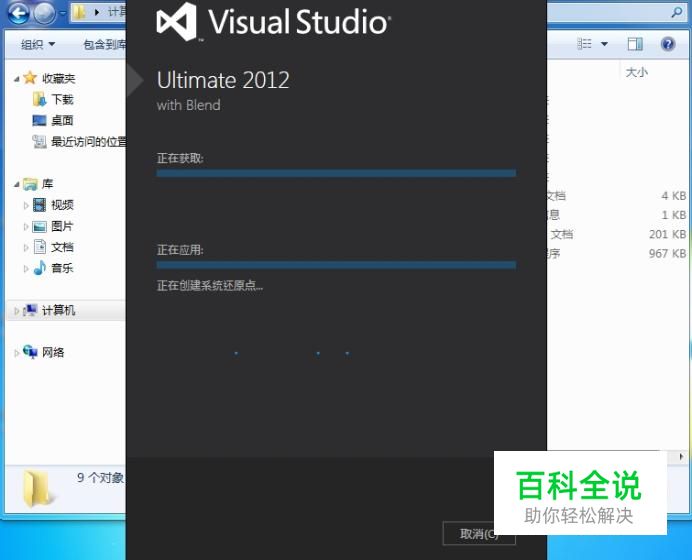Open the 图片 library

click(62, 226)
